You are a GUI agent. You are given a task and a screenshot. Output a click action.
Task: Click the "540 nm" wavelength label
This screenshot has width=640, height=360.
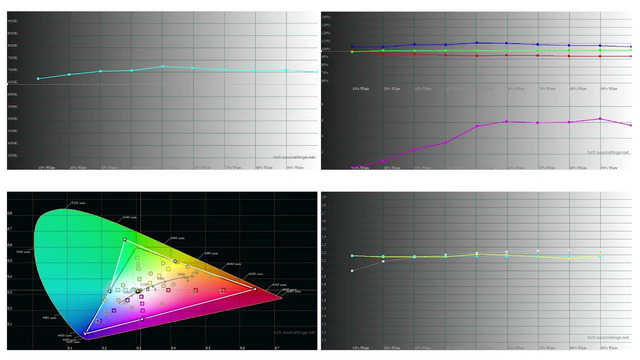[130, 217]
